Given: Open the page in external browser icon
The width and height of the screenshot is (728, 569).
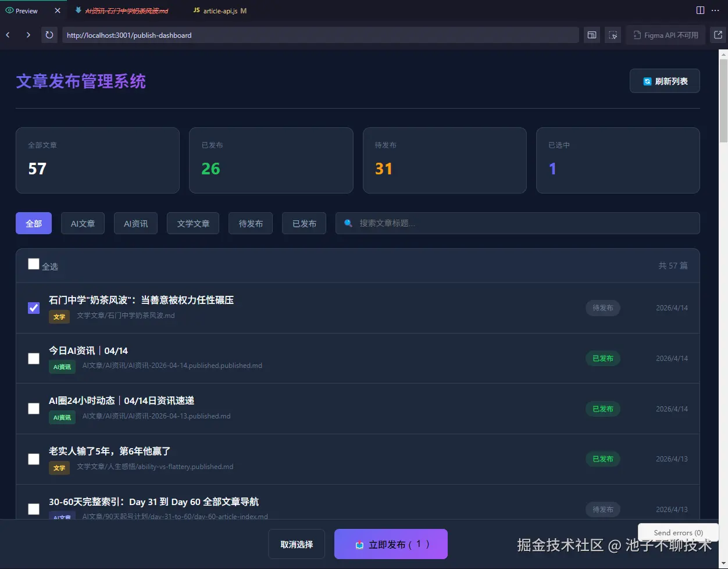Looking at the screenshot, I should point(718,35).
